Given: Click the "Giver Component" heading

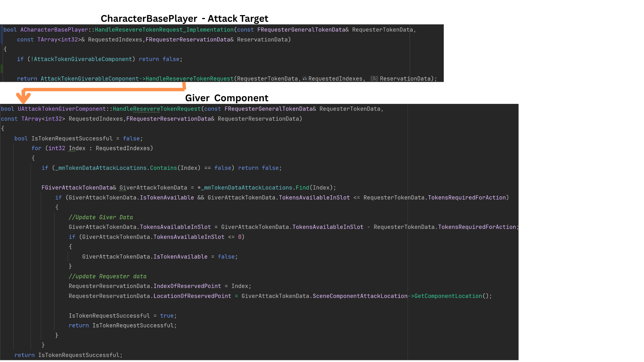Looking at the screenshot, I should click(x=226, y=98).
